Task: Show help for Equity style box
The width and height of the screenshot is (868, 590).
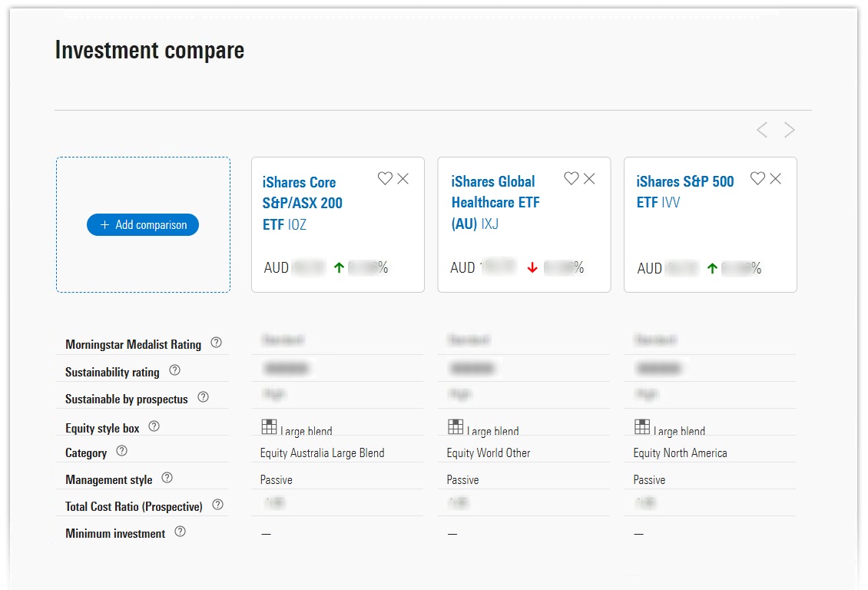Action: tap(154, 426)
